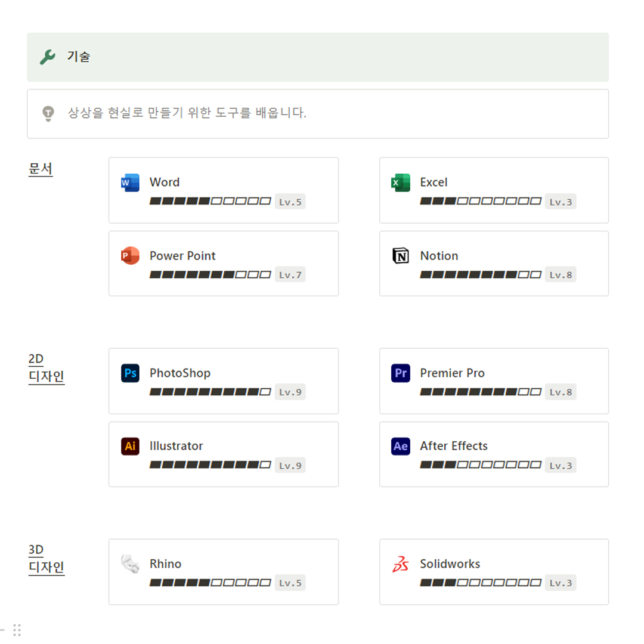
Task: Click the drag handle at bottom left
Action: [17, 630]
